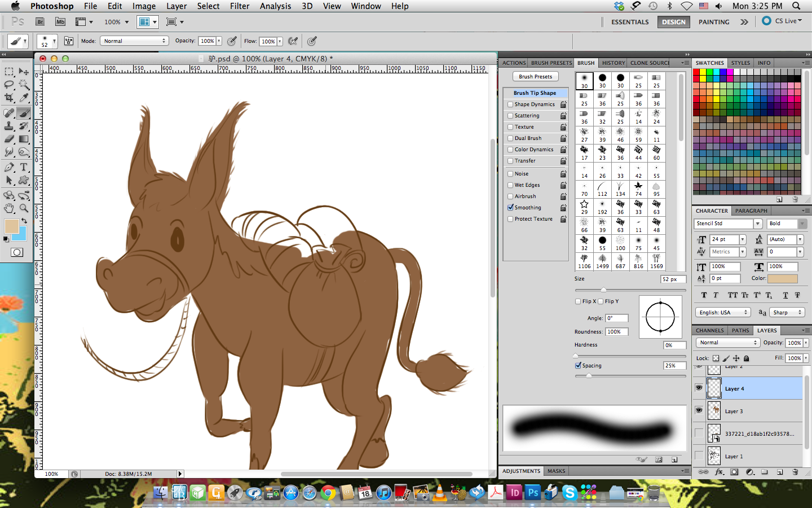Uncheck the Smoothing checkbox
Image resolution: width=812 pixels, height=508 pixels.
click(x=510, y=208)
